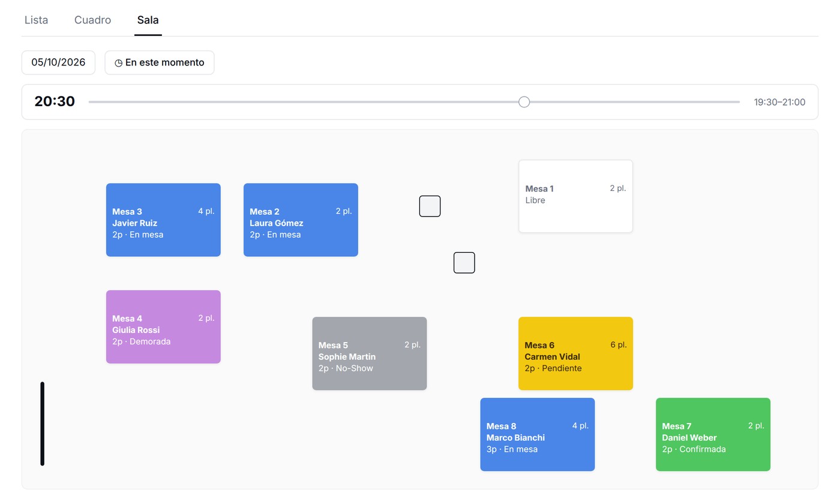The image size is (840, 504).
Task: Open Giulia Rossi's delayed Mesa 4
Action: coord(163,327)
